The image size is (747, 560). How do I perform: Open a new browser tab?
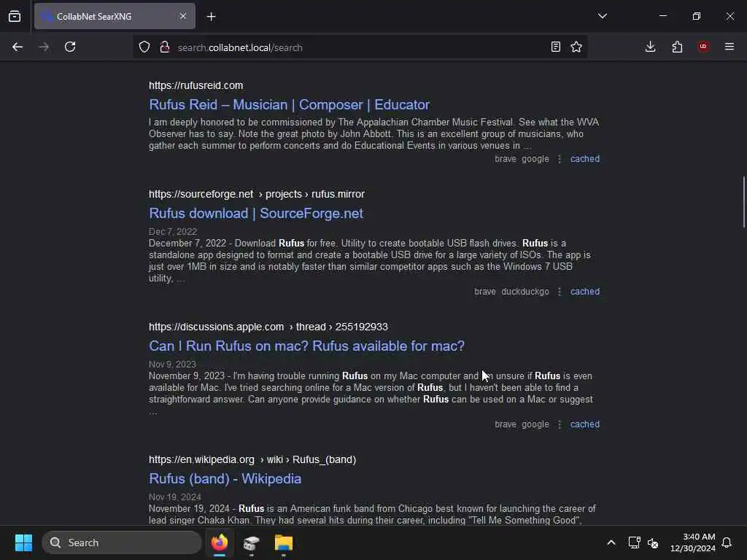point(211,17)
